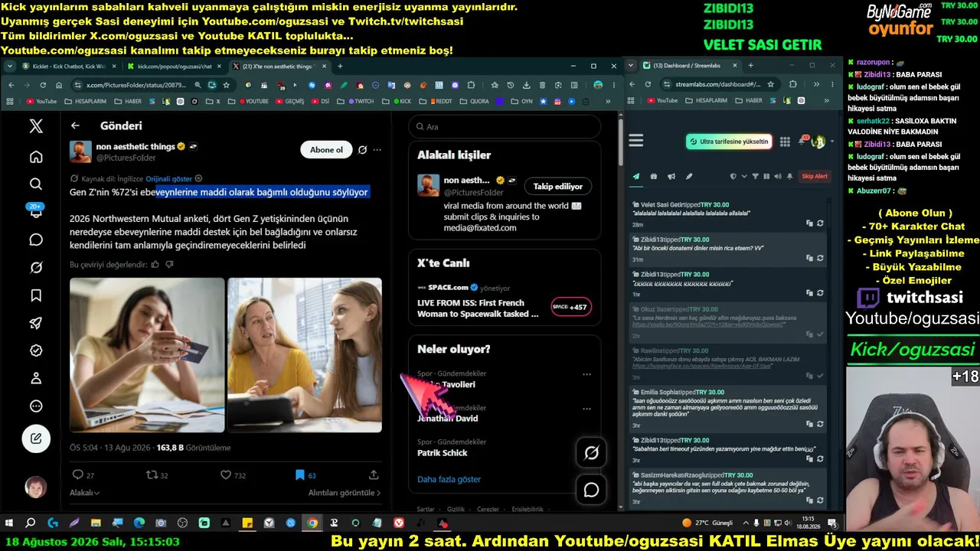Open the HESAPLARIM bookmark folder in X window
This screenshot has height=551, width=980.
click(86, 101)
